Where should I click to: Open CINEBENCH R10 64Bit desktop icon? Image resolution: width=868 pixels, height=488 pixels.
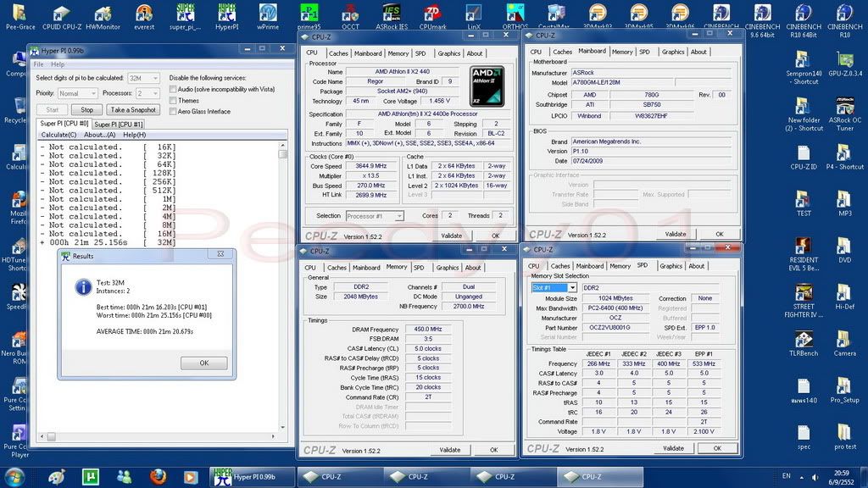click(804, 20)
